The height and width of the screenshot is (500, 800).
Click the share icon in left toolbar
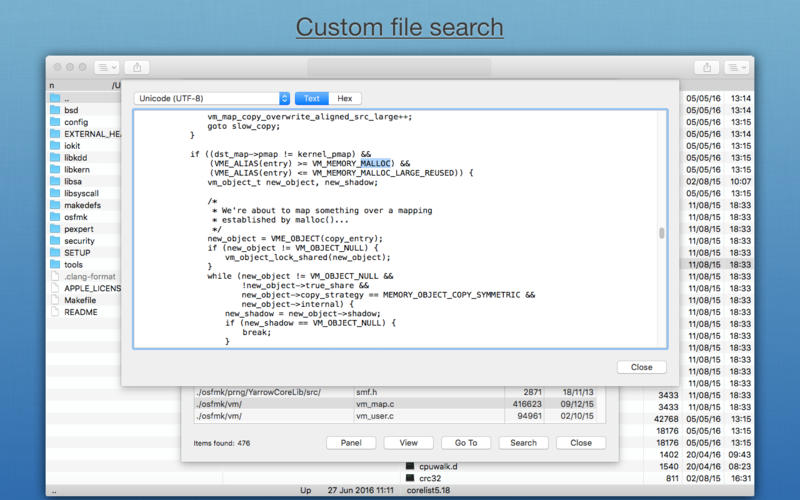[137, 67]
